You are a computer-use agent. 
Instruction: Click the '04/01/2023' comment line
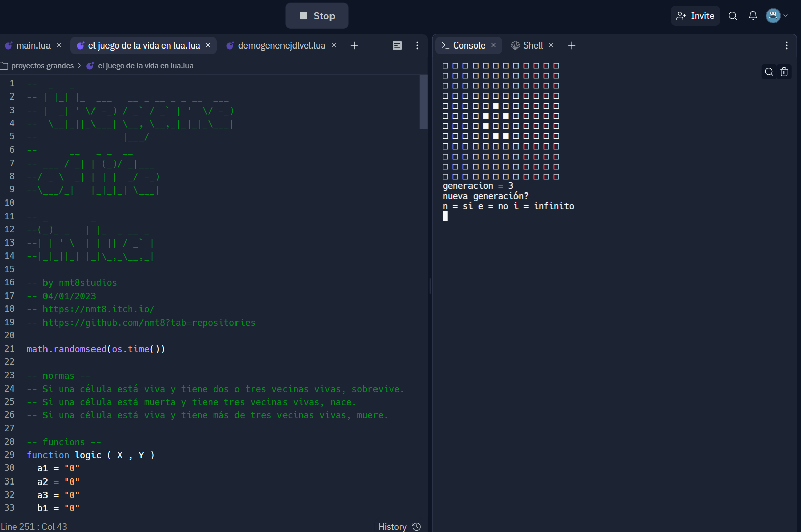[61, 296]
